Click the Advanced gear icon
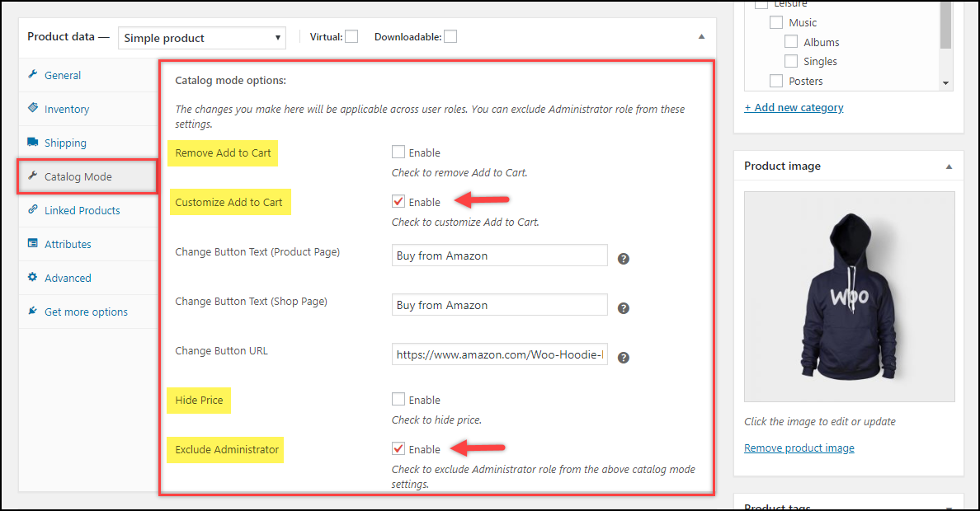Viewport: 980px width, 511px height. pos(33,278)
